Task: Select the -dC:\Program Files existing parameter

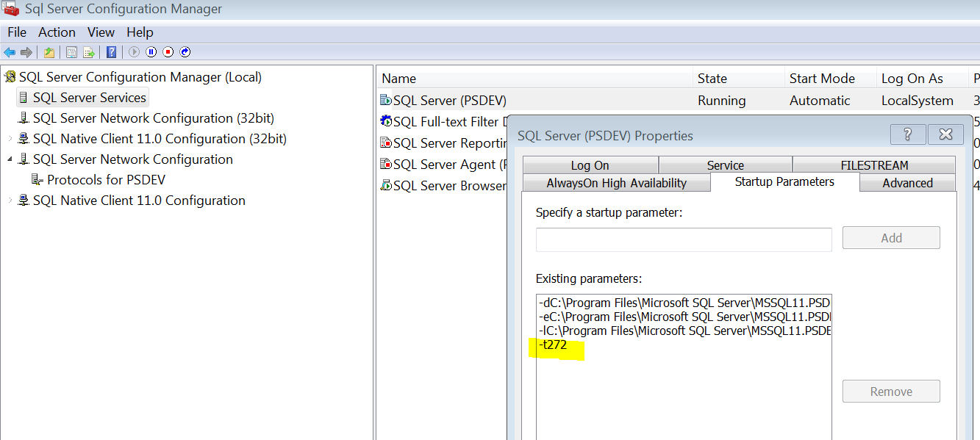Action: (684, 303)
